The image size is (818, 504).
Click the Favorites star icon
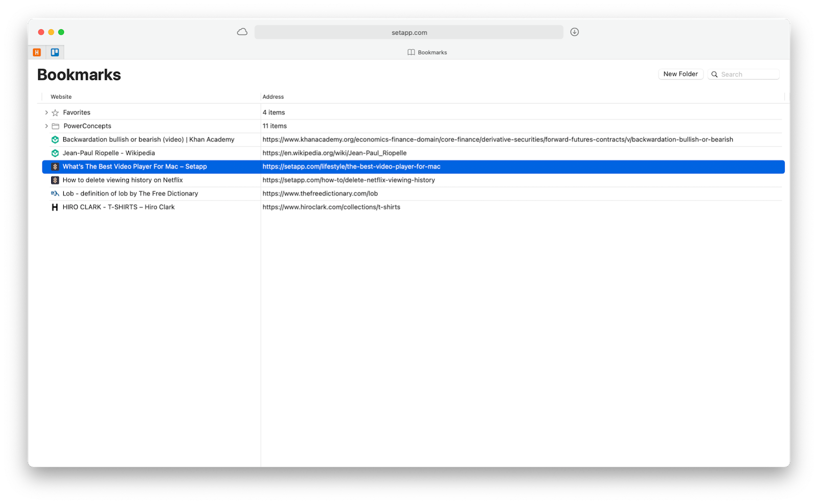click(55, 112)
